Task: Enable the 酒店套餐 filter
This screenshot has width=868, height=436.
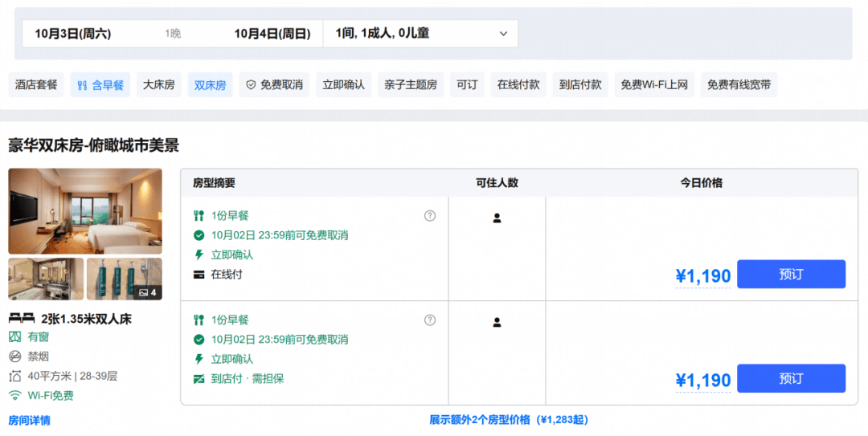Action: pos(36,84)
